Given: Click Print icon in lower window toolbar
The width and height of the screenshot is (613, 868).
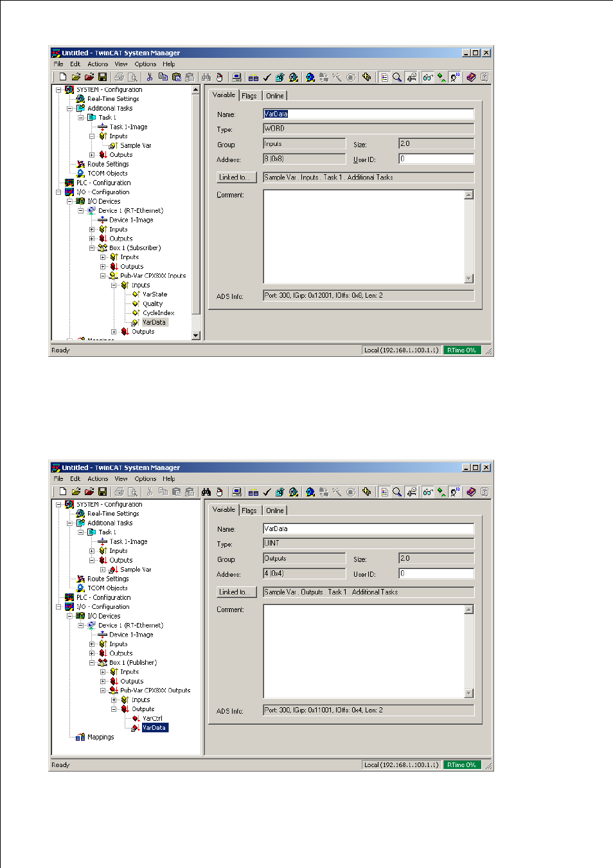Looking at the screenshot, I should pos(119,492).
